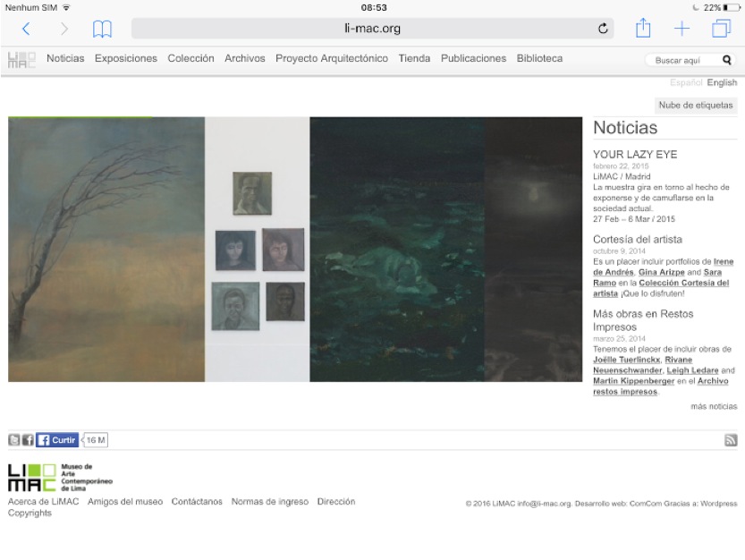Follow the Gina Arizpe link
Screen dimensions: 745x560
662,272
